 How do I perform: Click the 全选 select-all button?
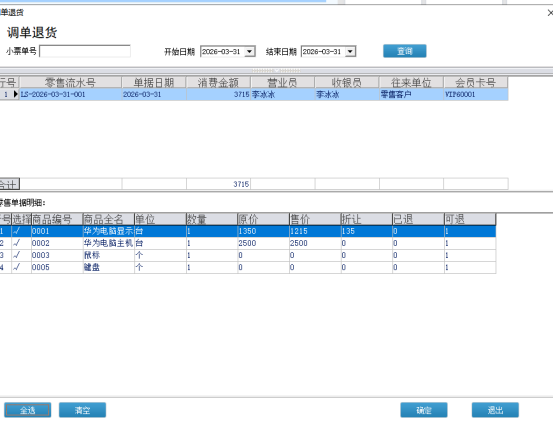click(x=28, y=410)
